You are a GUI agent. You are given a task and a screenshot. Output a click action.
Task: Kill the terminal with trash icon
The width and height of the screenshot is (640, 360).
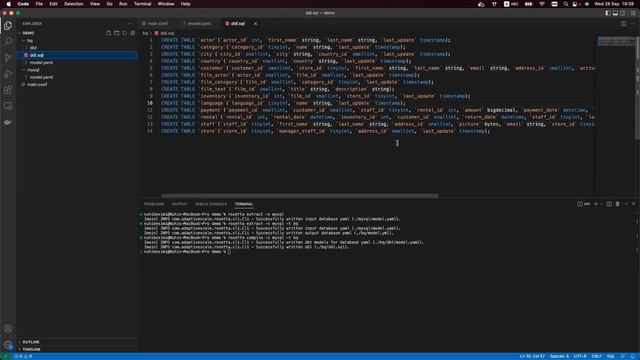617,204
